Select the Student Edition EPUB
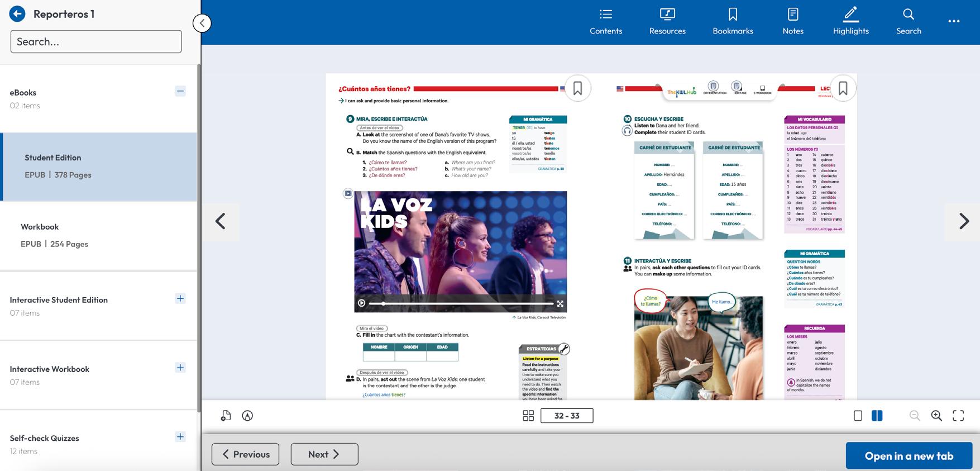 pos(99,166)
